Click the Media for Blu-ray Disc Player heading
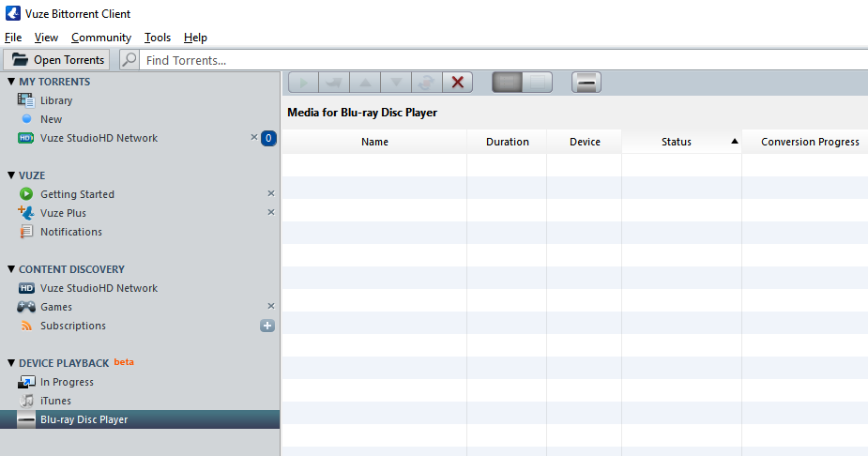The width and height of the screenshot is (868, 456). point(362,113)
